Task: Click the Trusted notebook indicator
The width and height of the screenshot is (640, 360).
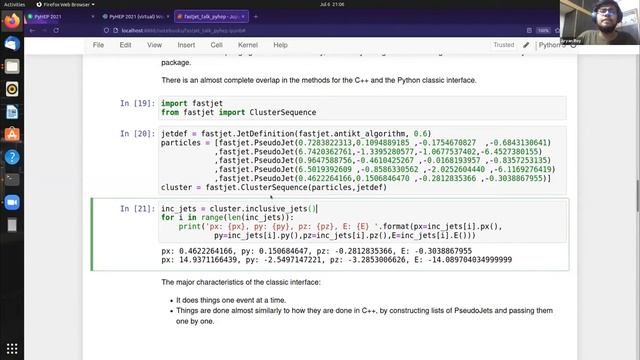Action: coord(504,45)
